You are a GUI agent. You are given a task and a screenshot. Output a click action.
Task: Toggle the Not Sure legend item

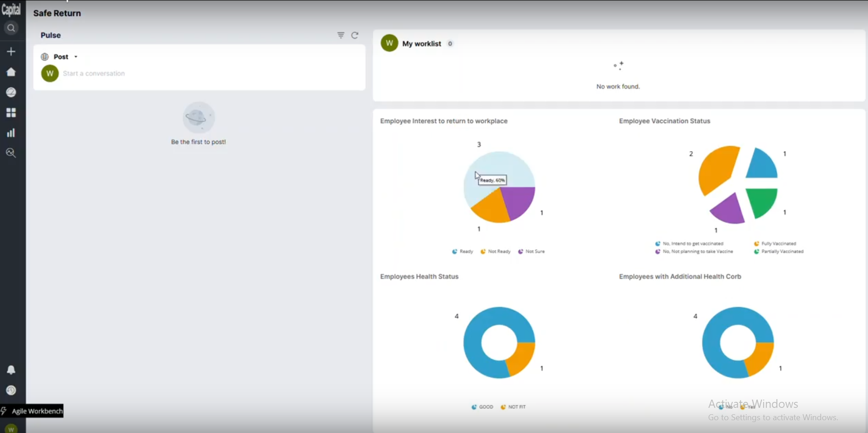[531, 251]
